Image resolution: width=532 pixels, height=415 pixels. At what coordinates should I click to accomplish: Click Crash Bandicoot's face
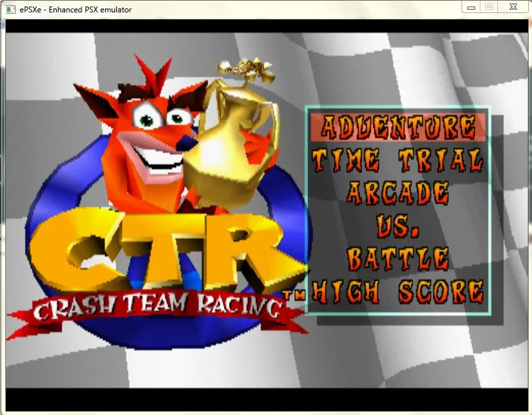(x=153, y=136)
